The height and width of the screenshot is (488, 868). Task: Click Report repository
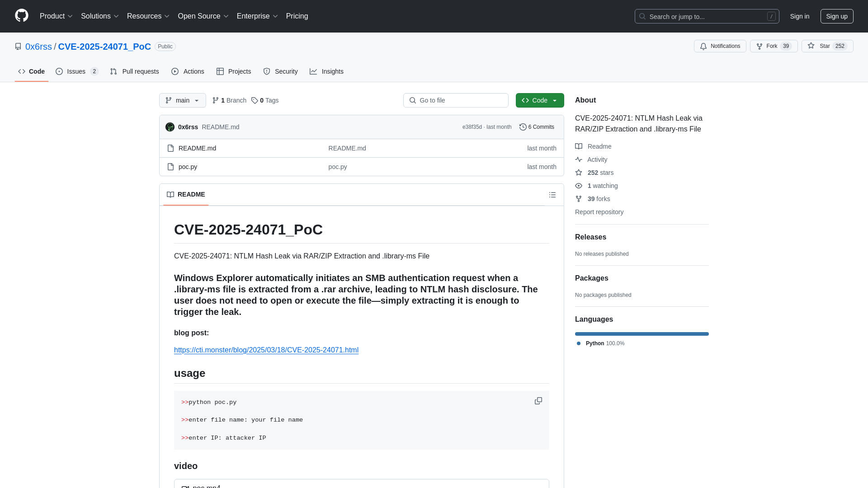click(599, 212)
